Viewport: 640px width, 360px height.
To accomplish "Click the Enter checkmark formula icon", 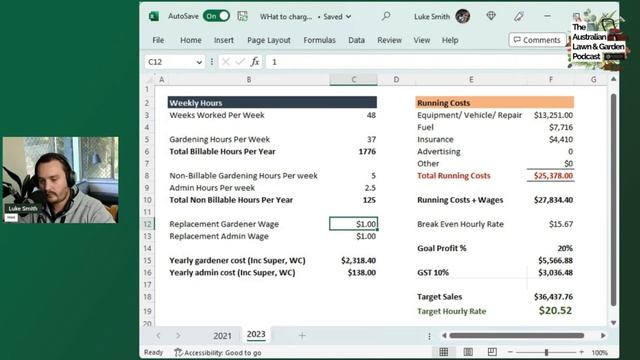I will pos(240,62).
